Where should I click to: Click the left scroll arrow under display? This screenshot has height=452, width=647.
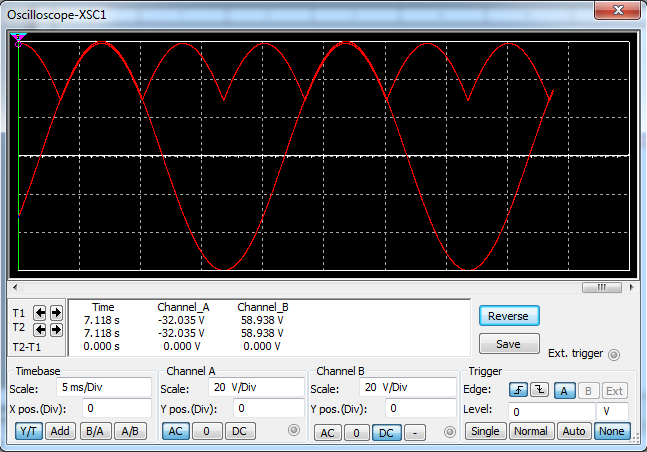15,287
